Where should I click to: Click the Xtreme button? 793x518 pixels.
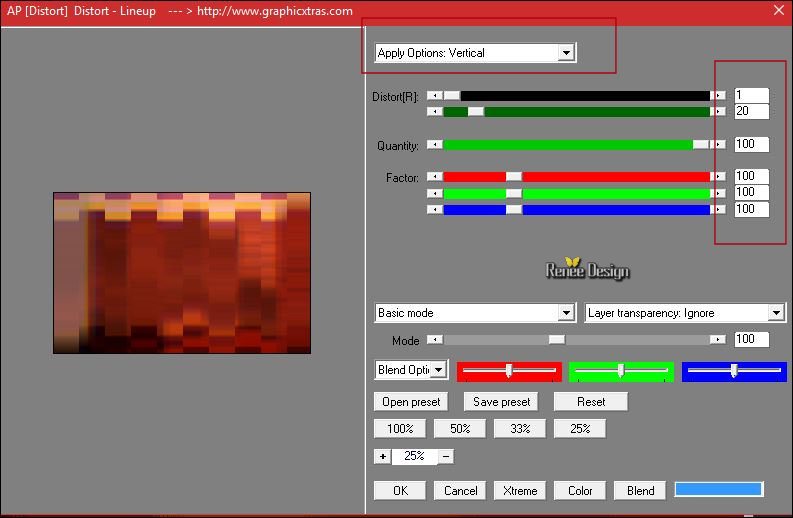[520, 491]
